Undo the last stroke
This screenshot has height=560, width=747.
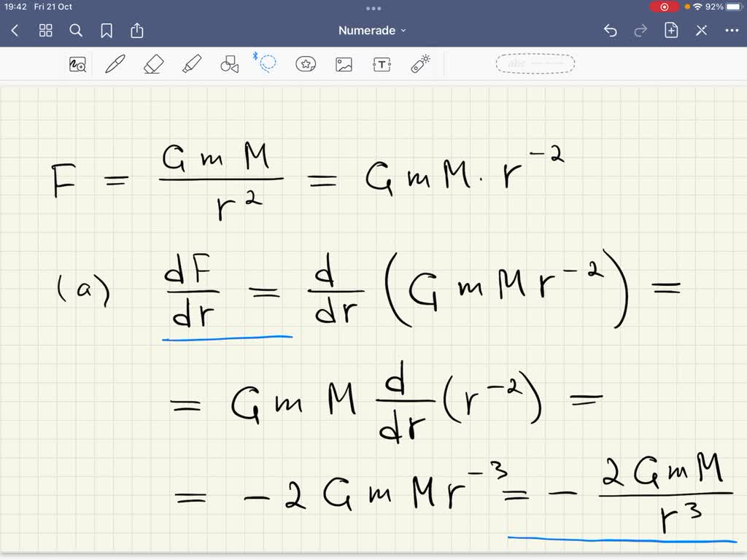click(x=610, y=31)
